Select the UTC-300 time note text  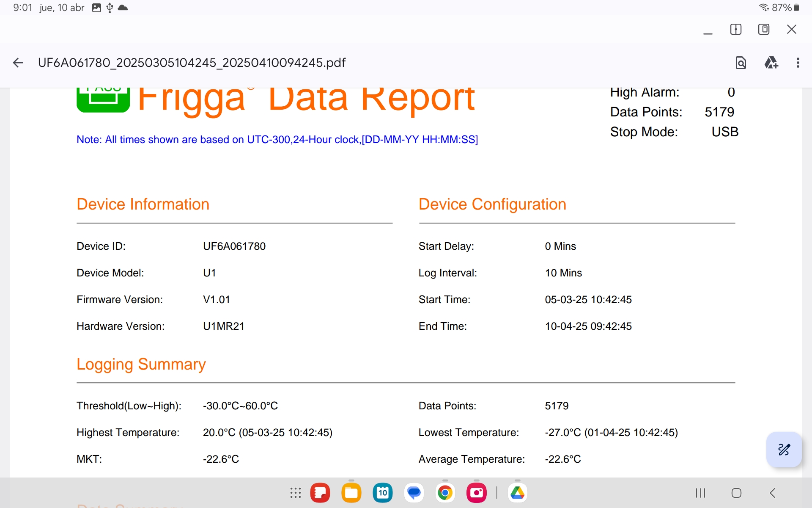point(277,140)
